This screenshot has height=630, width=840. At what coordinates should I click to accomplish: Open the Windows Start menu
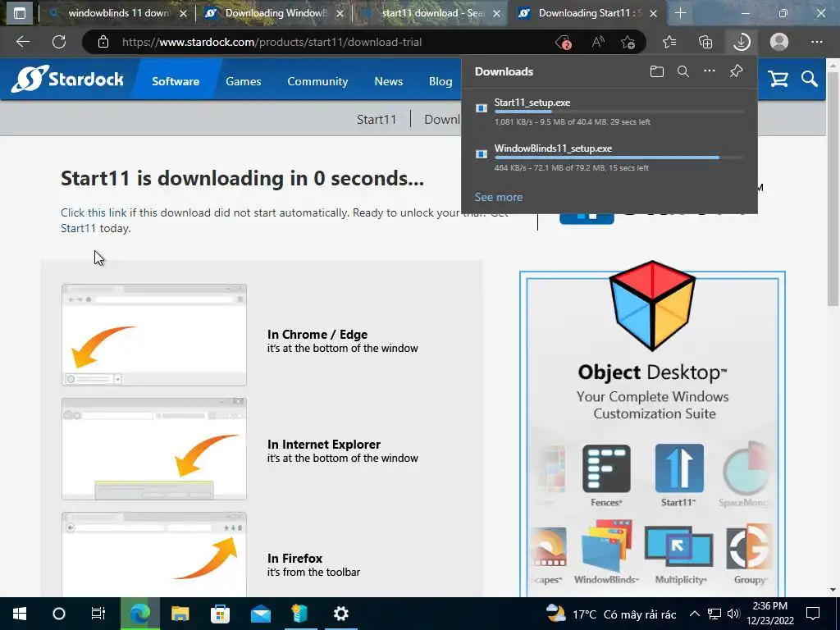click(20, 614)
